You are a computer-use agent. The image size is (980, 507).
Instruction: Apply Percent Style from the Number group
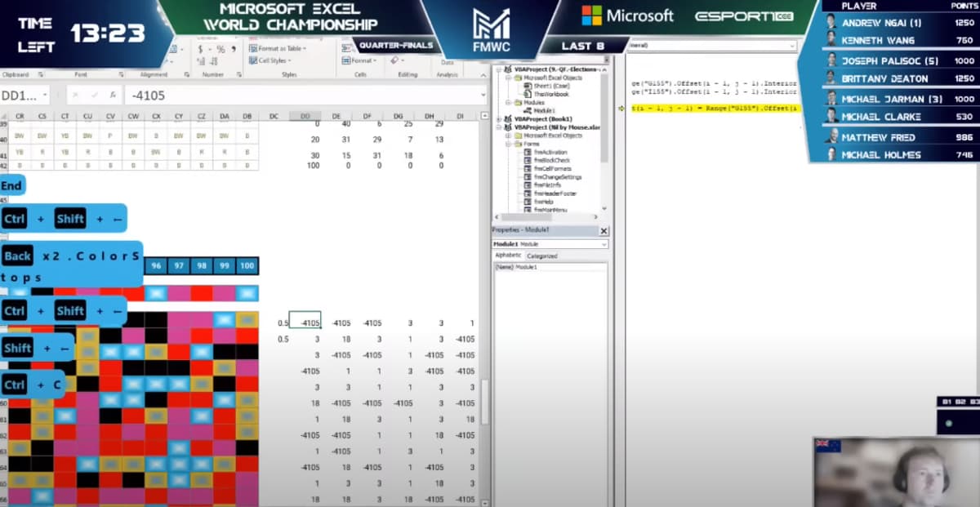(220, 49)
